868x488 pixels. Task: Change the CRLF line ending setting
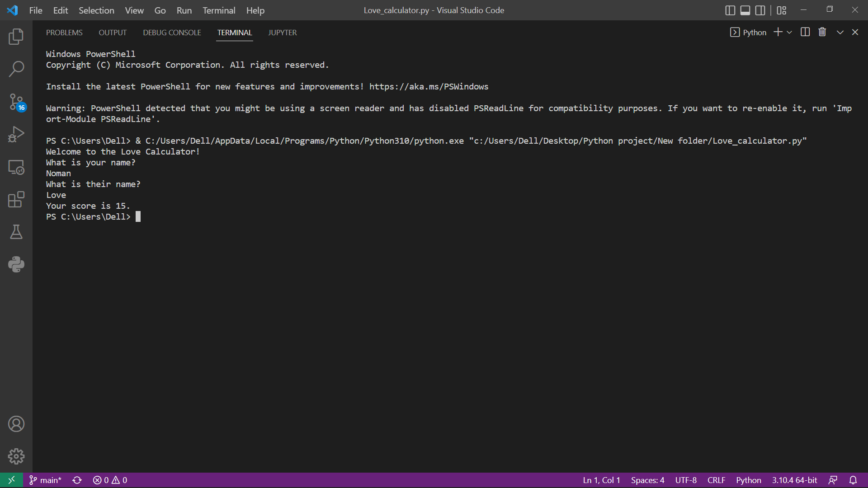716,480
